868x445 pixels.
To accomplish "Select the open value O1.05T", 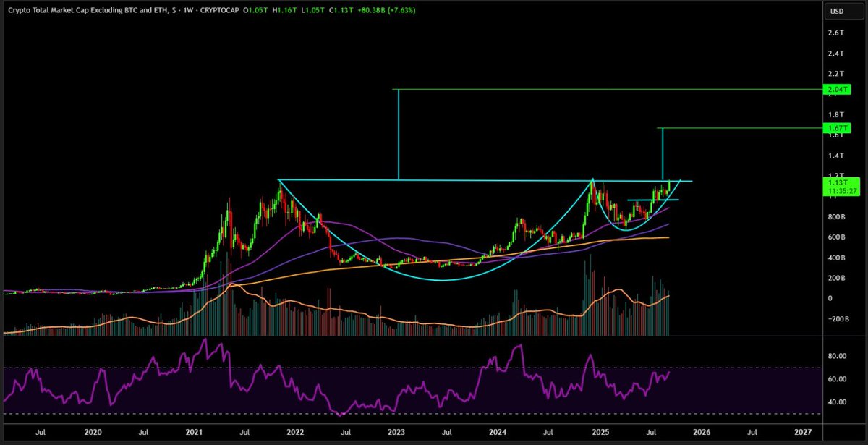I will pos(254,10).
